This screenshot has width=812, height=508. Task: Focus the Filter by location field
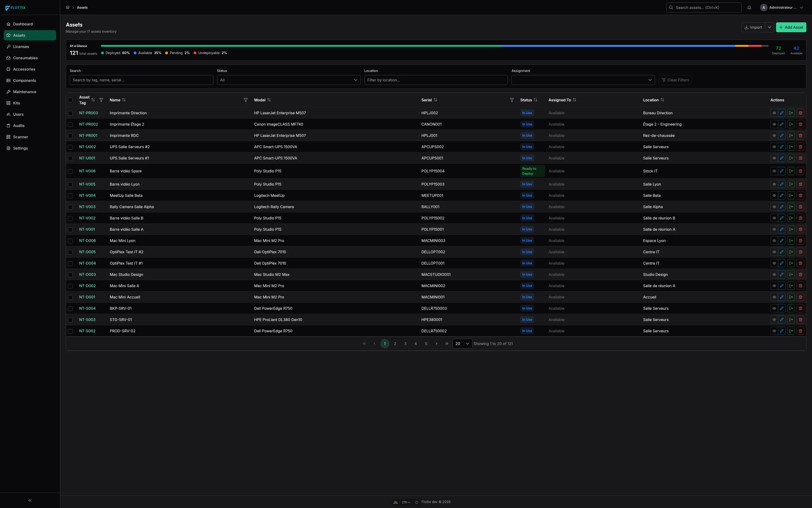436,80
